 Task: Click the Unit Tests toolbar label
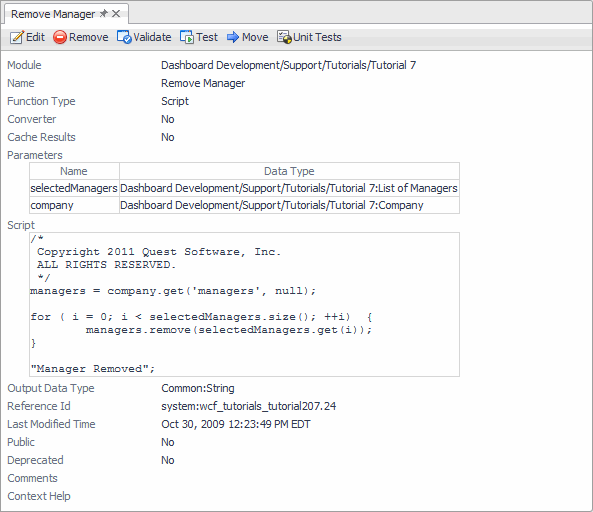click(317, 37)
